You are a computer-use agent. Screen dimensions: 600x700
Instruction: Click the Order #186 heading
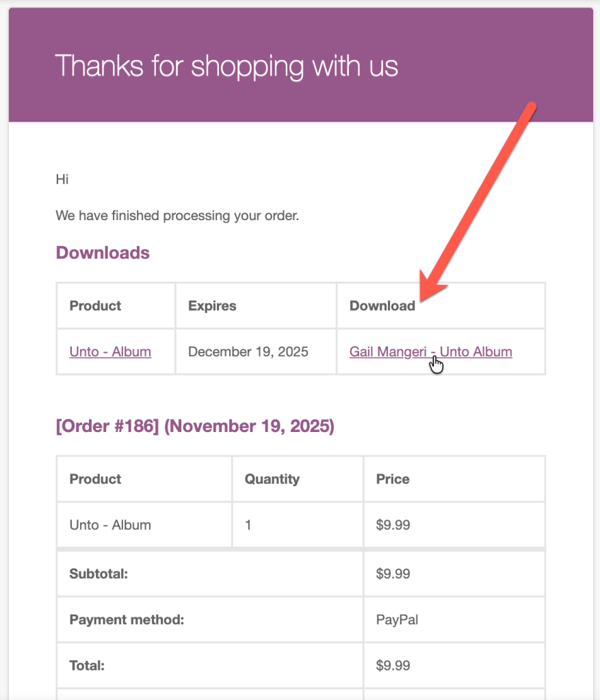coord(195,427)
